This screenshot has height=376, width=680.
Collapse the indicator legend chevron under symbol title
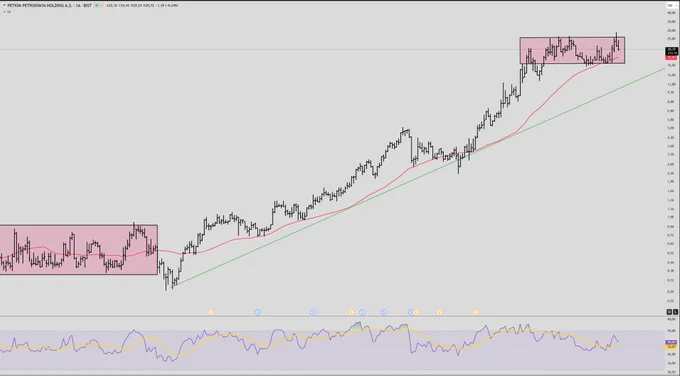click(4, 12)
